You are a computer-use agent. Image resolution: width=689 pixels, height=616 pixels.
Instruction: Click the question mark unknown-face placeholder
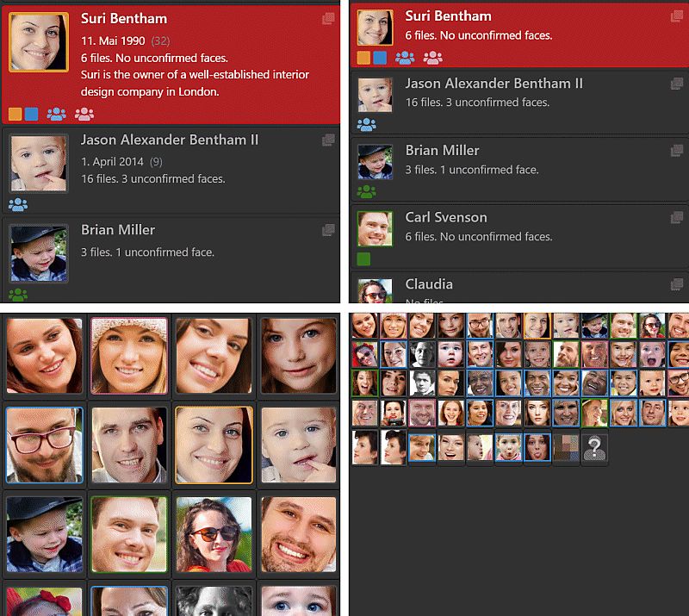(x=594, y=448)
